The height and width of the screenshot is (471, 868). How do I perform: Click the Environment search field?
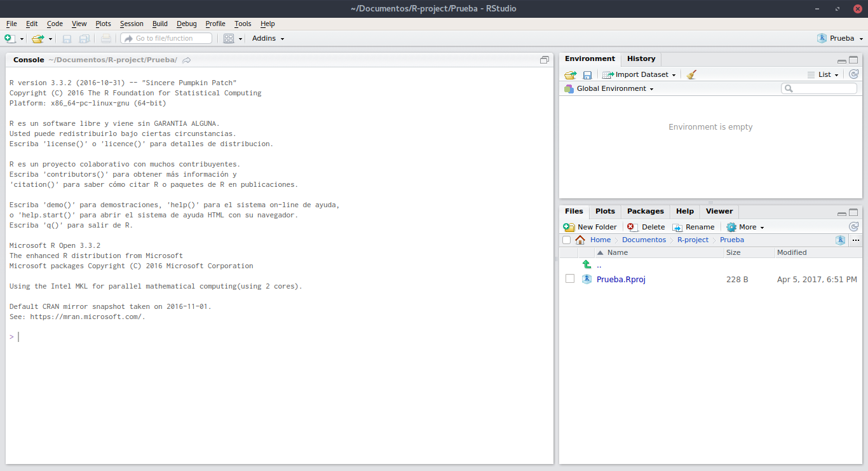(x=819, y=88)
